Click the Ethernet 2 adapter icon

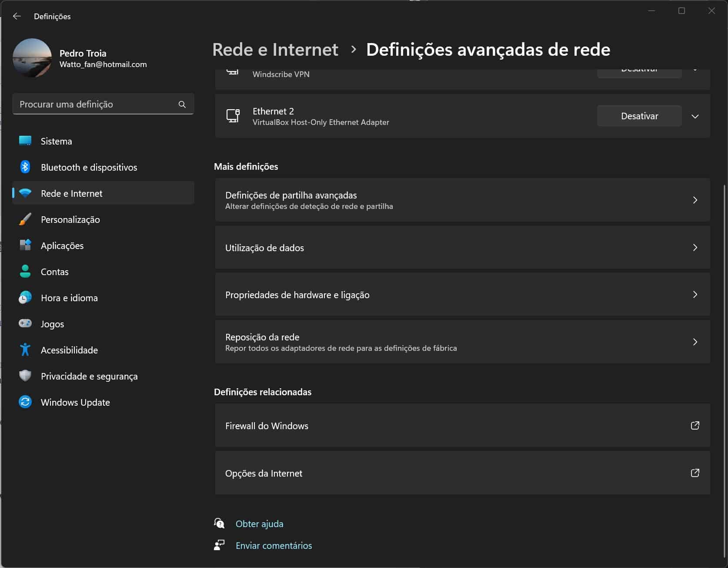233,116
